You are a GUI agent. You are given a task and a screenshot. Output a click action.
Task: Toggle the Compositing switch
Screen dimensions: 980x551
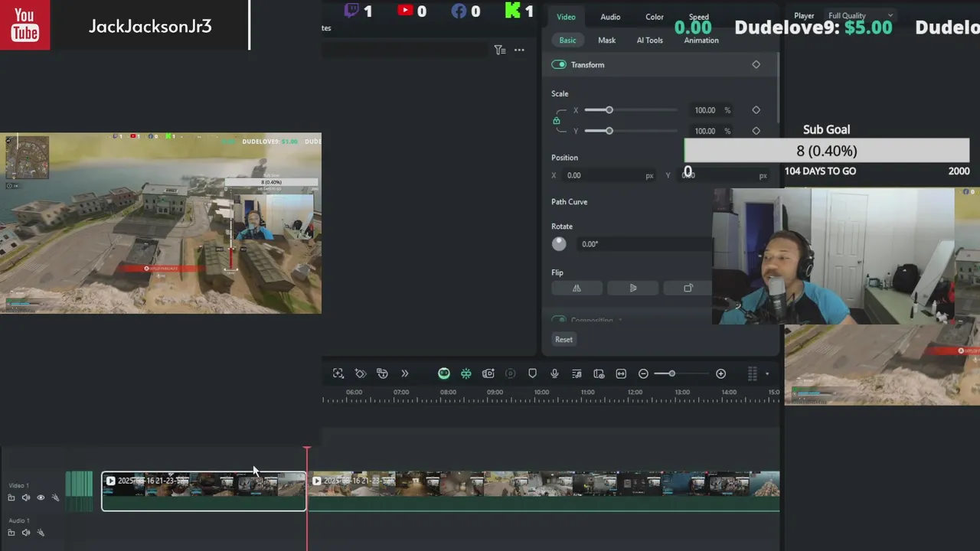[559, 320]
